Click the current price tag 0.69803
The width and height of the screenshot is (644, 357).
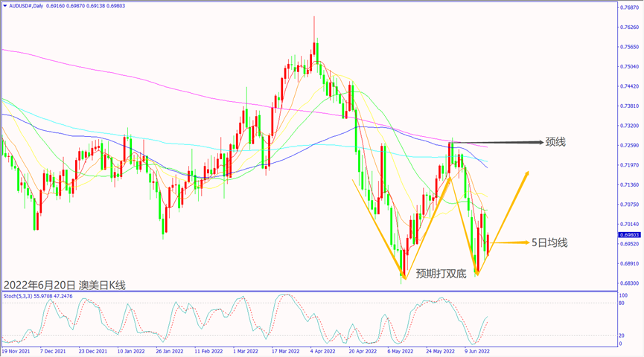click(x=630, y=234)
